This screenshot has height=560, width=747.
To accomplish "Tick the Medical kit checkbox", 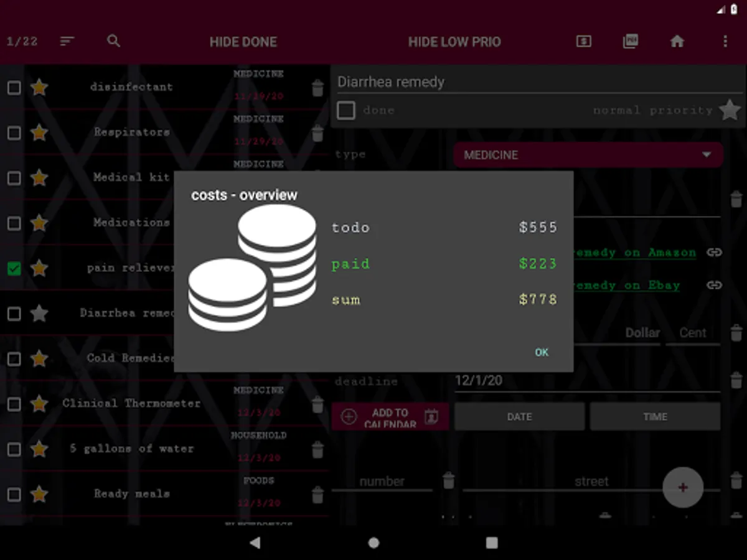I will pos(14,178).
